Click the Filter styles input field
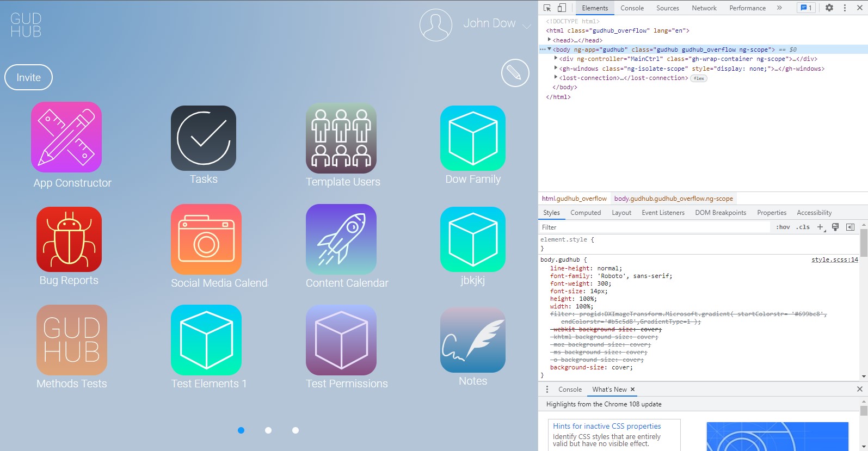This screenshot has width=868, height=451. point(653,227)
